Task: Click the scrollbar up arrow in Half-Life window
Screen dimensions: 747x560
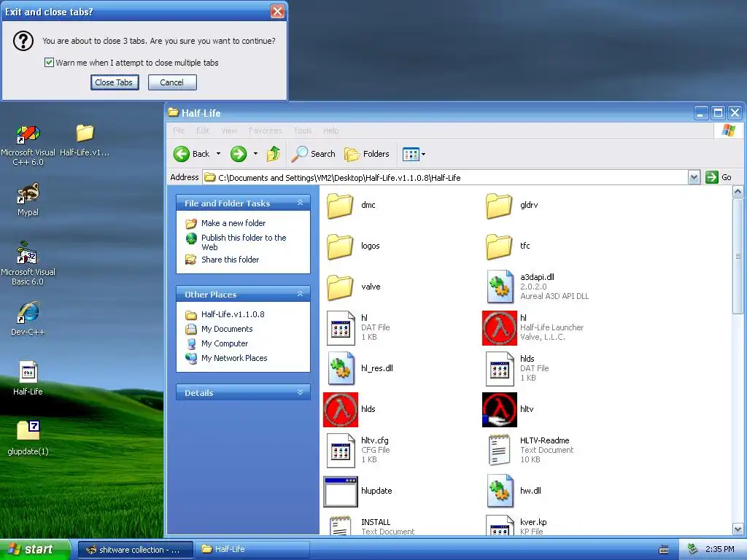Action: point(738,192)
